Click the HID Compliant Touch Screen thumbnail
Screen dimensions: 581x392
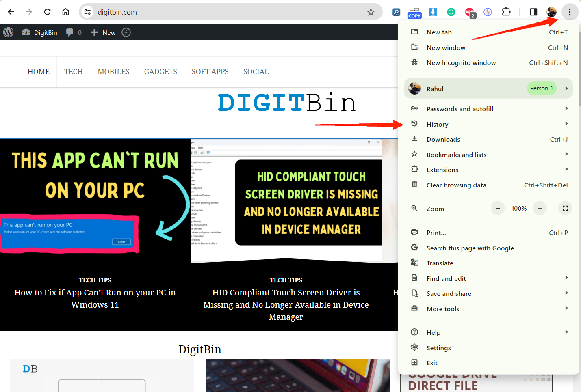tap(286, 202)
